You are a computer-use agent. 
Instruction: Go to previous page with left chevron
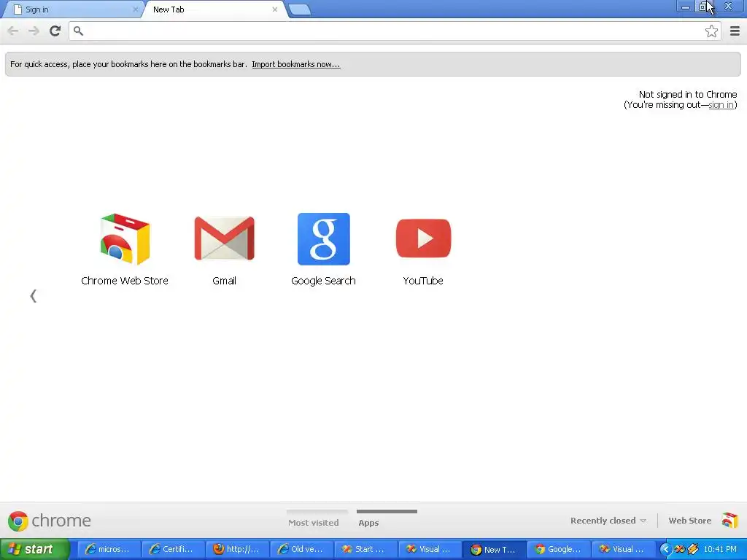coord(33,296)
